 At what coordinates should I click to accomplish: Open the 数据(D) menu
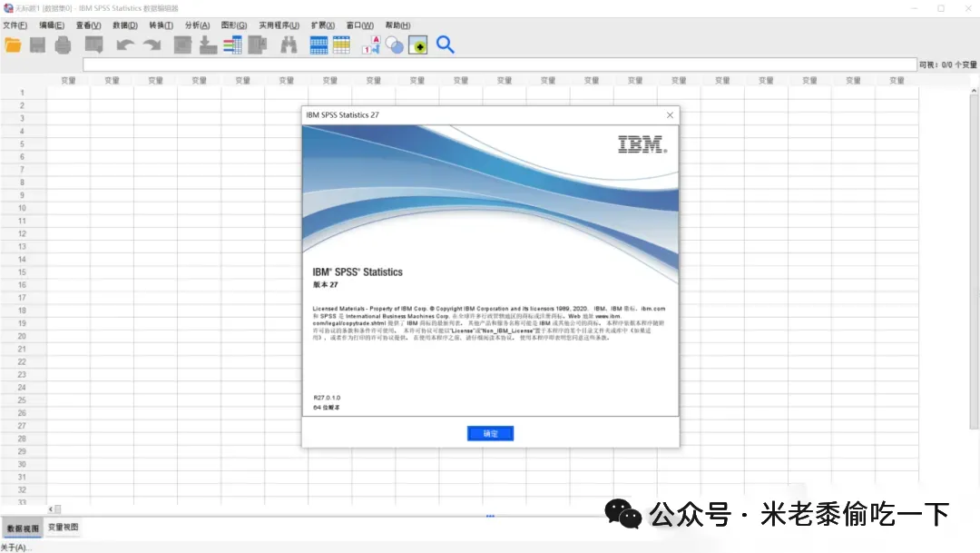pyautogui.click(x=125, y=25)
